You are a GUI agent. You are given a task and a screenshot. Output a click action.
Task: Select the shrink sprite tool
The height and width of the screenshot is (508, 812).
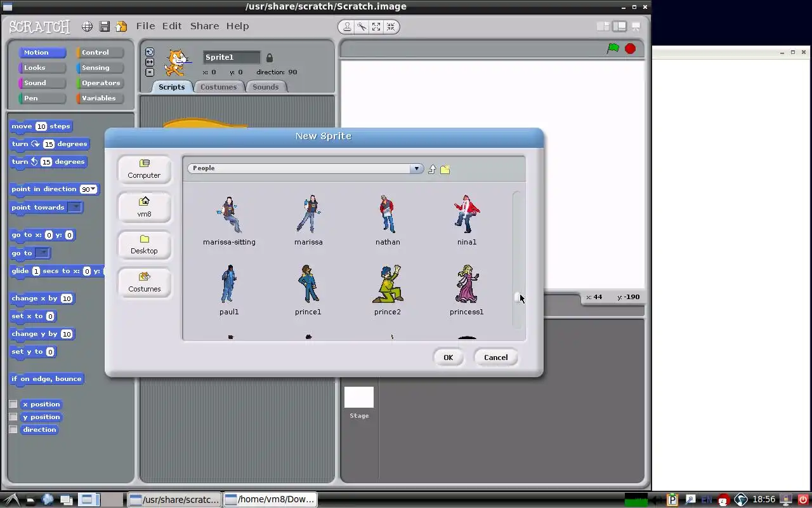(x=391, y=27)
